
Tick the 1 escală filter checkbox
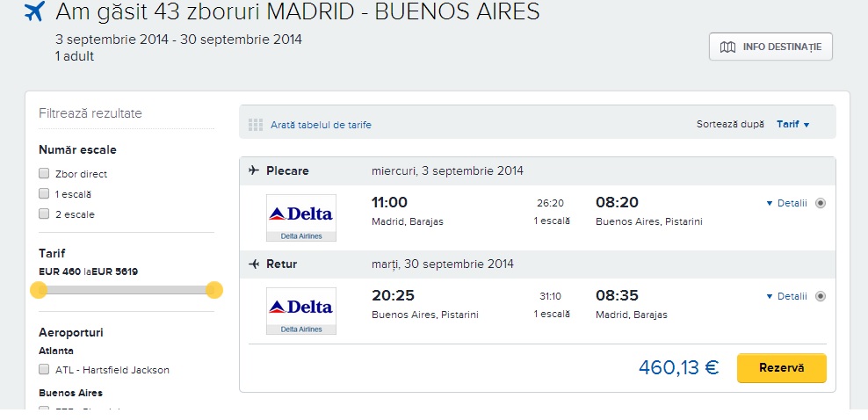(44, 193)
